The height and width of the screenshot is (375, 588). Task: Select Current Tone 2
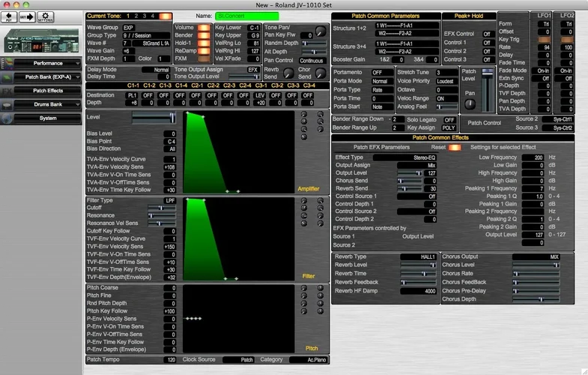[x=136, y=16]
